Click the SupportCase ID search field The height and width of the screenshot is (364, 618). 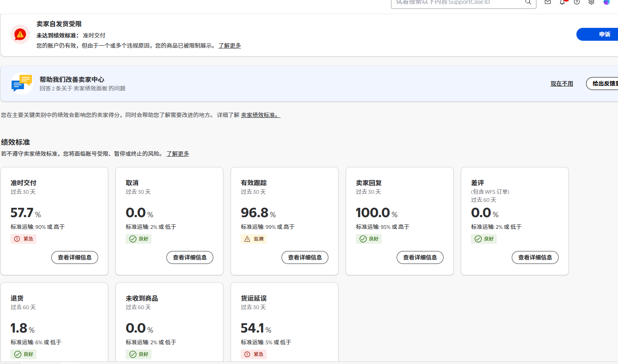[463, 2]
